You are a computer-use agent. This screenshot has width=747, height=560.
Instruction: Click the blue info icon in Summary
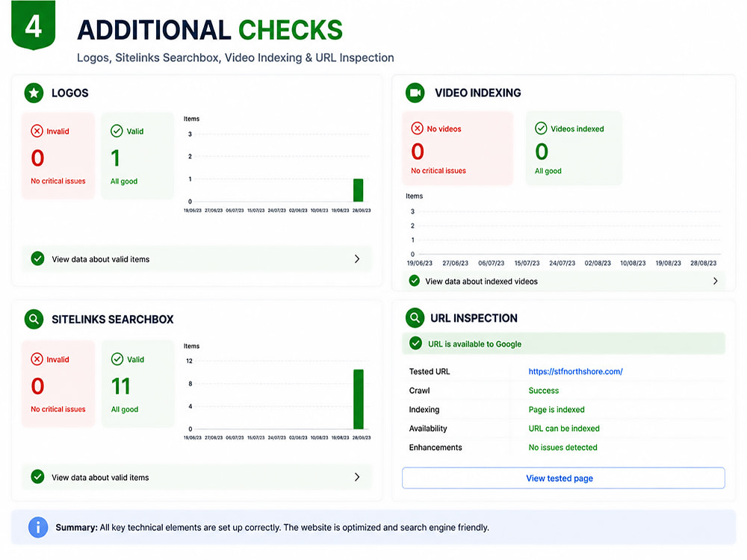click(x=38, y=527)
